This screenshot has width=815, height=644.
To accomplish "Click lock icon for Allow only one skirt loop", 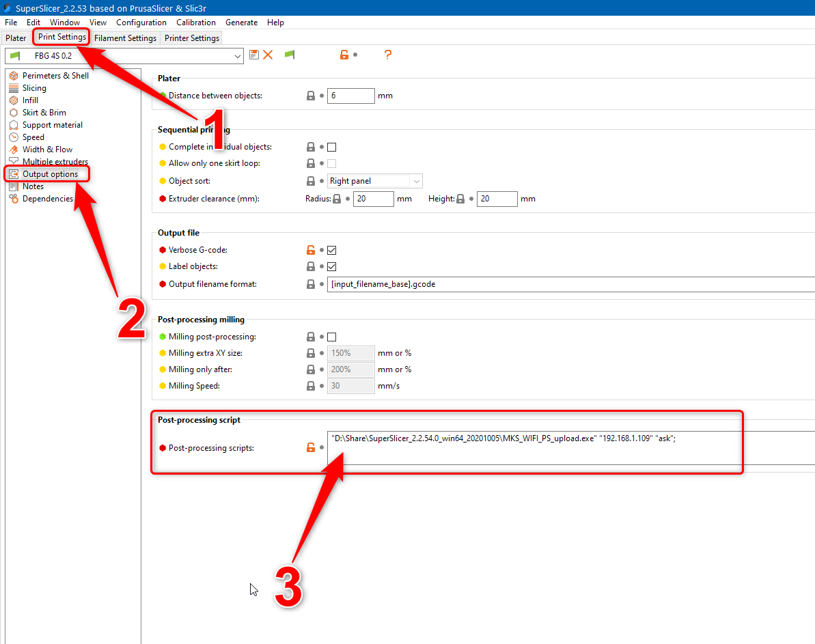I will coord(310,163).
